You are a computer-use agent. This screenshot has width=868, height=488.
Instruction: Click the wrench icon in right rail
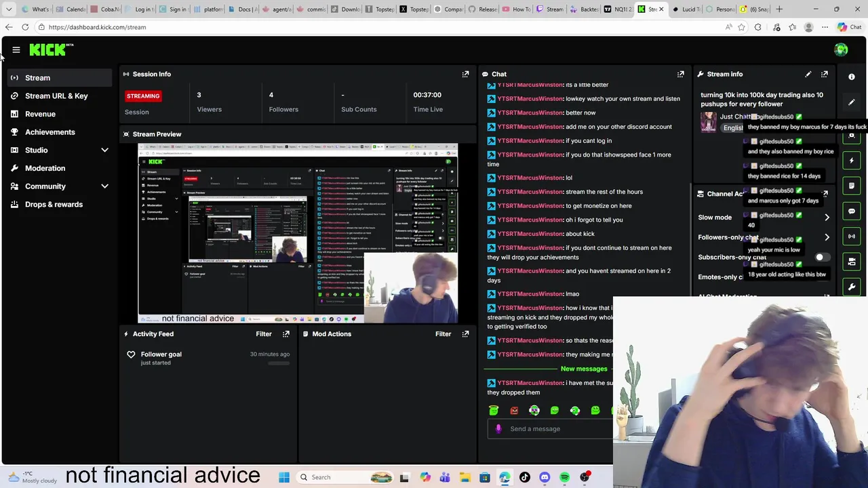[852, 287]
